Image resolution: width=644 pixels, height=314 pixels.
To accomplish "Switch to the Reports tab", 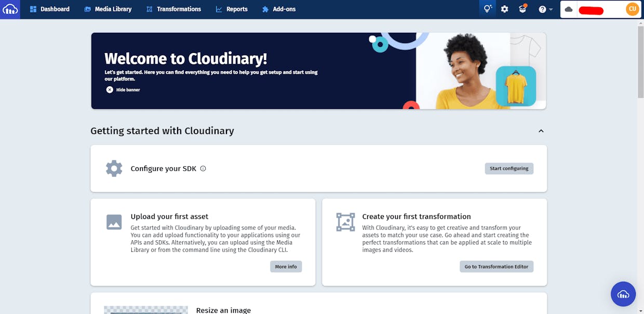I will coord(232,9).
